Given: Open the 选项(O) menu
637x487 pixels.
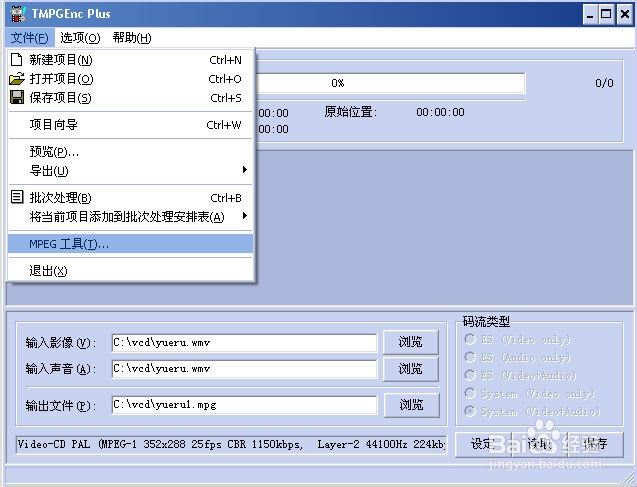Looking at the screenshot, I should tap(80, 38).
